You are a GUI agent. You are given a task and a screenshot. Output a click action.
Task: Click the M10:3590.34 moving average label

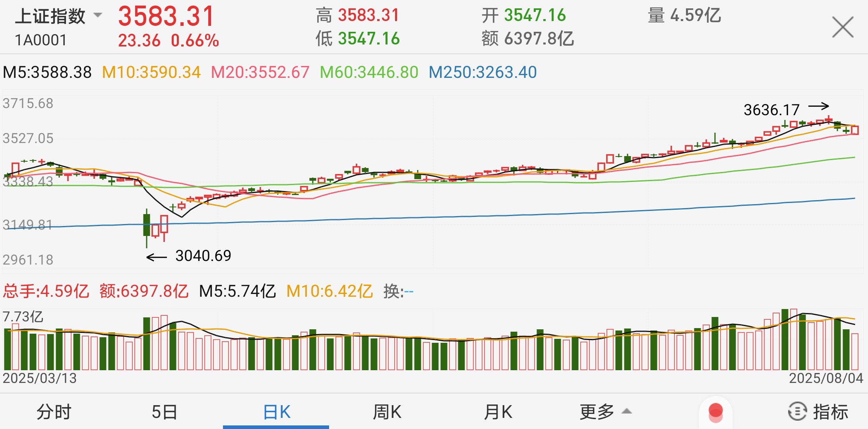151,72
